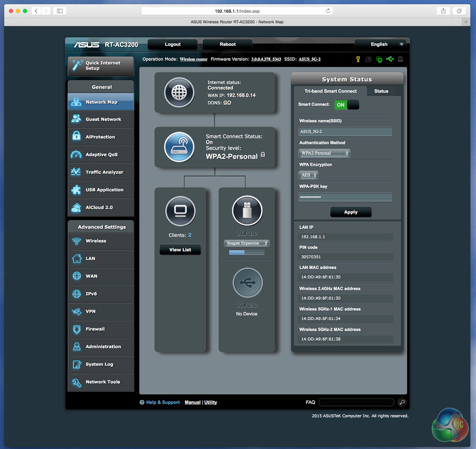This screenshot has height=449, width=476.
Task: Click the printer status icon in header
Action: pos(400,59)
